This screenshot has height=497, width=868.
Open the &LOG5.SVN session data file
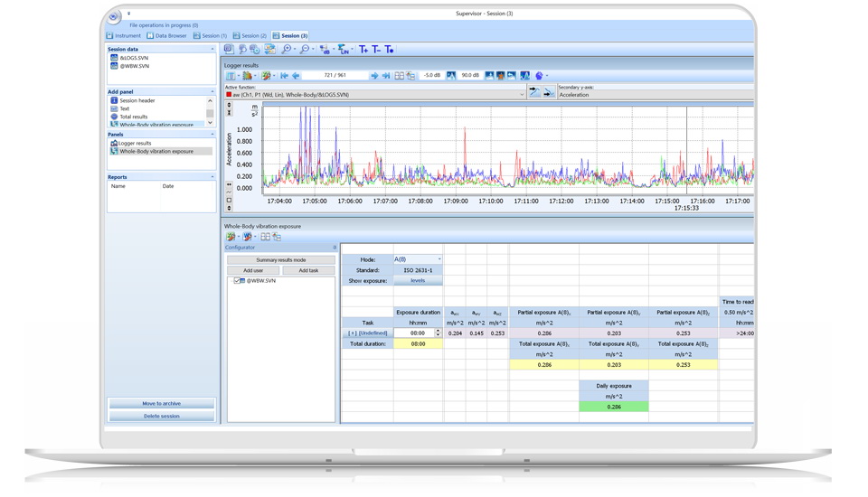click(x=134, y=58)
